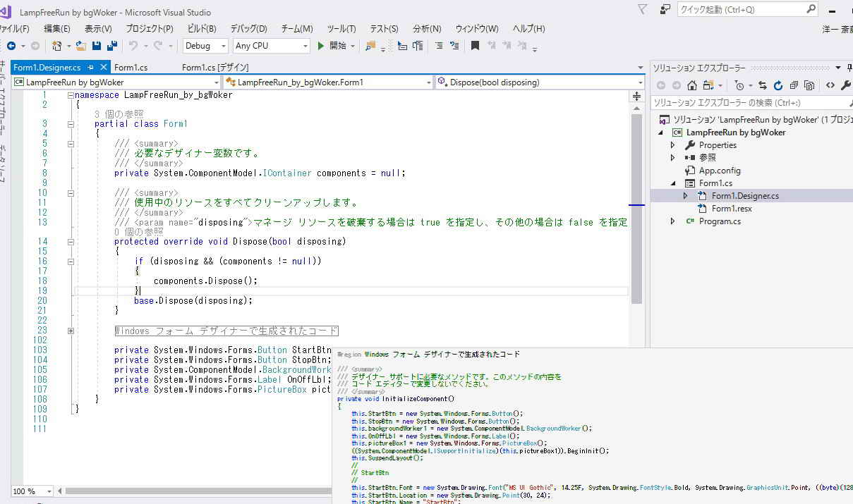Screen dimensions: 853x504
Task: Click the Save All icon
Action: click(x=111, y=46)
